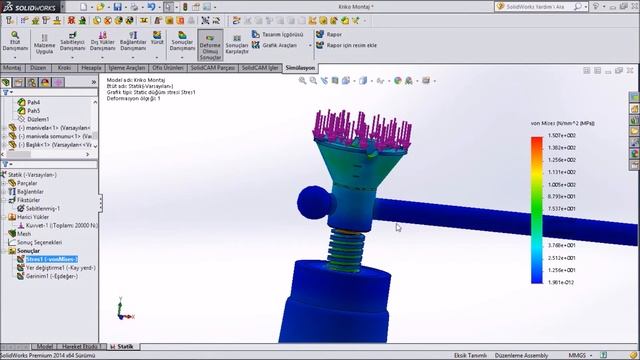Click Sabitleyici Danışmanı fixtures advisor

pos(72,41)
